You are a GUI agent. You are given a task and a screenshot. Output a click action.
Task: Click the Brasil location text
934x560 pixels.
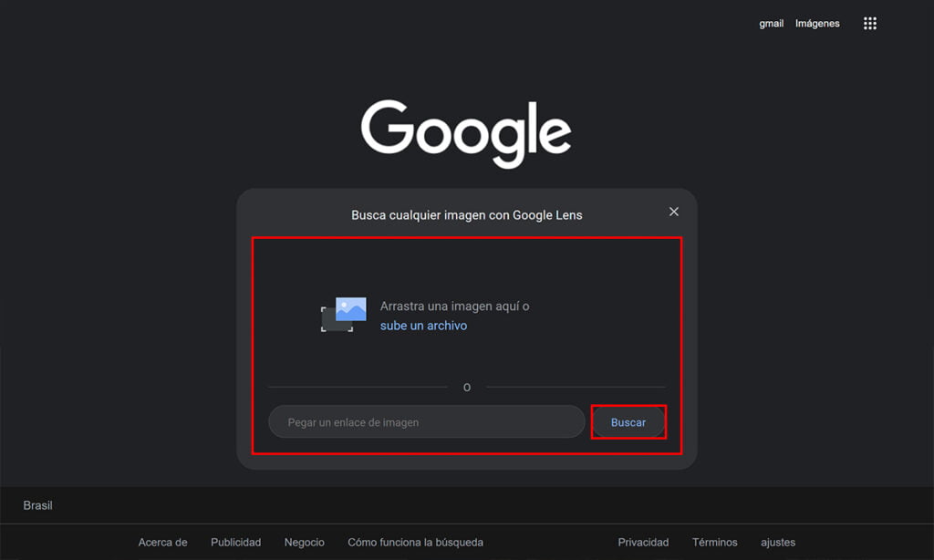coord(37,505)
